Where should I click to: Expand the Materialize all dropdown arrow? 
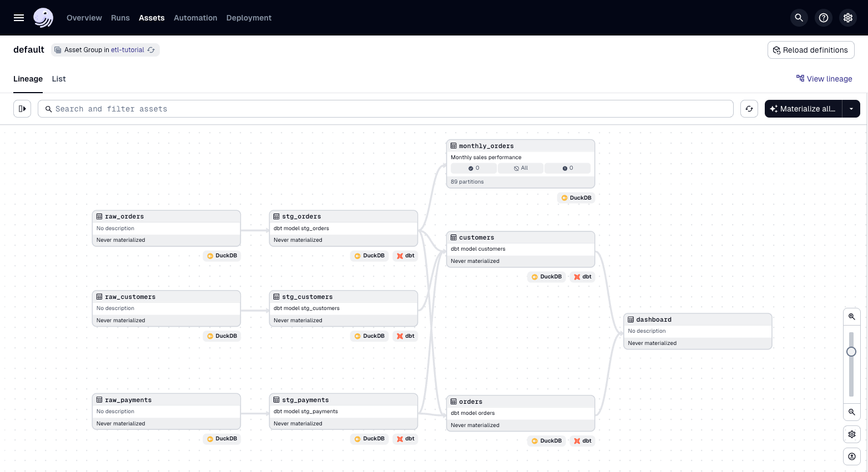pyautogui.click(x=851, y=109)
